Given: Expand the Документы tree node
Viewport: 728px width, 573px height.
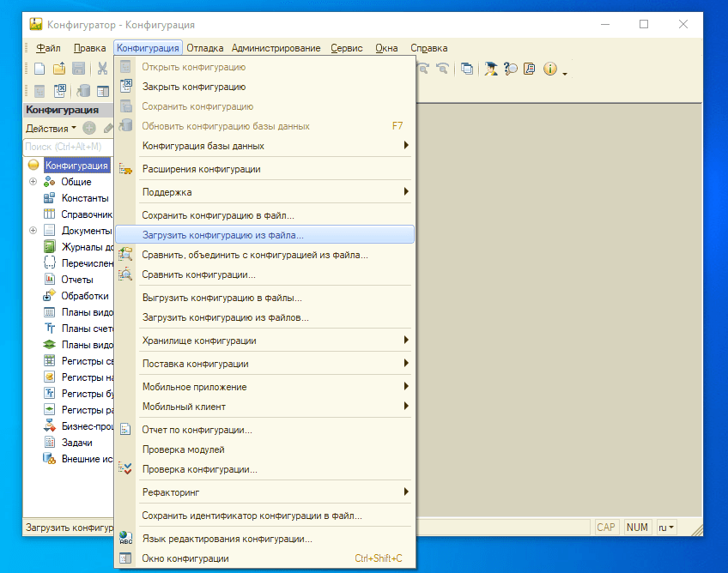Looking at the screenshot, I should (33, 231).
